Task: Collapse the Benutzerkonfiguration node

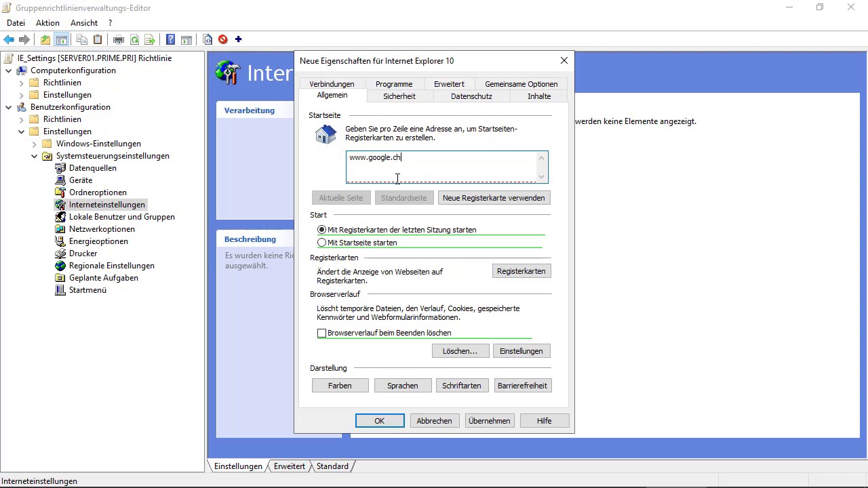Action: tap(8, 107)
